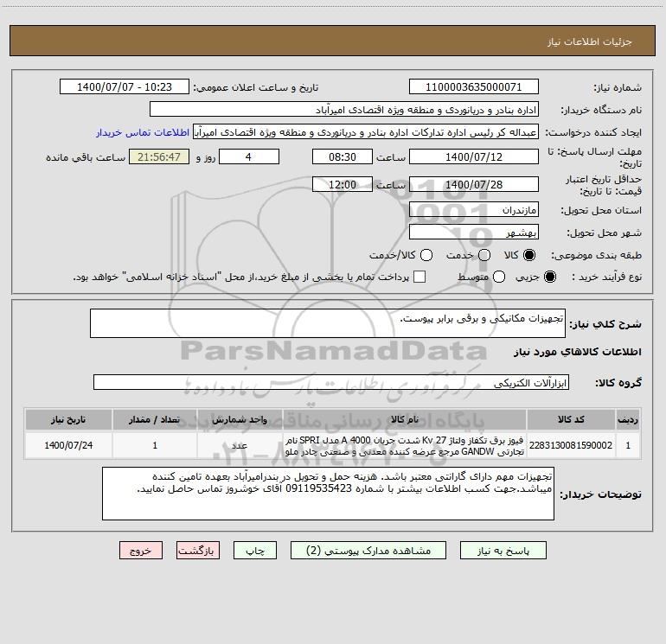Click the remaining days field showing 4

(x=249, y=156)
